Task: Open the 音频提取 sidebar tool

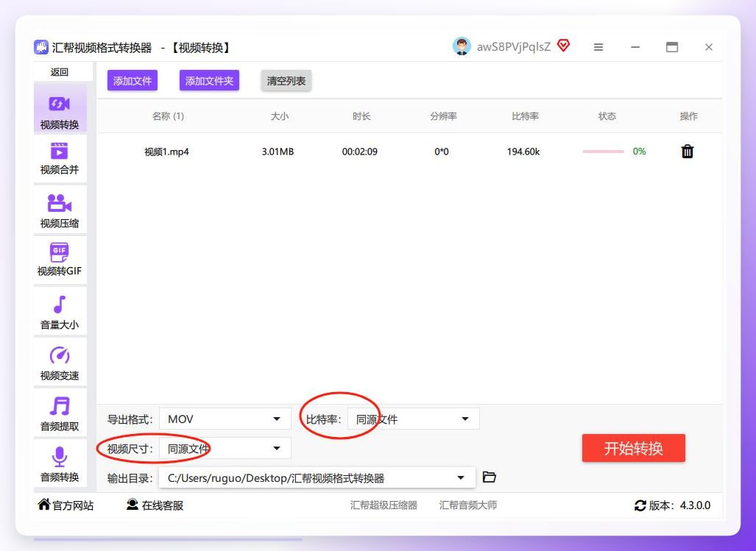Action: [60, 412]
